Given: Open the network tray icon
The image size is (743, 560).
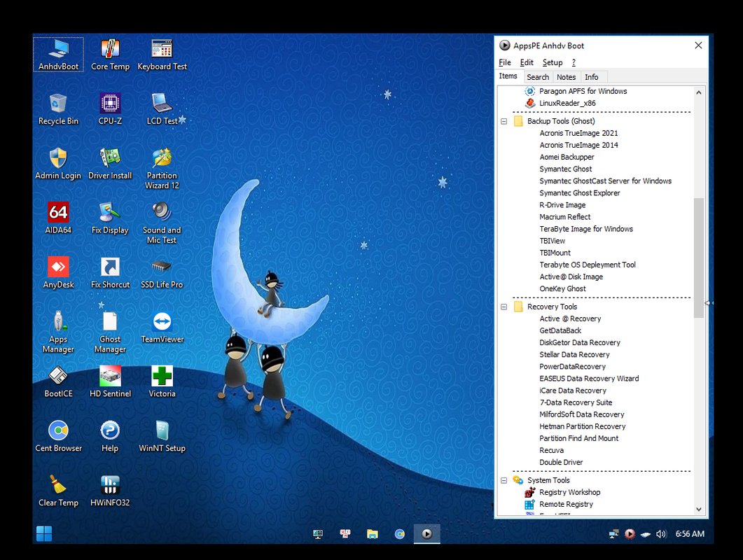Looking at the screenshot, I should pos(613,534).
